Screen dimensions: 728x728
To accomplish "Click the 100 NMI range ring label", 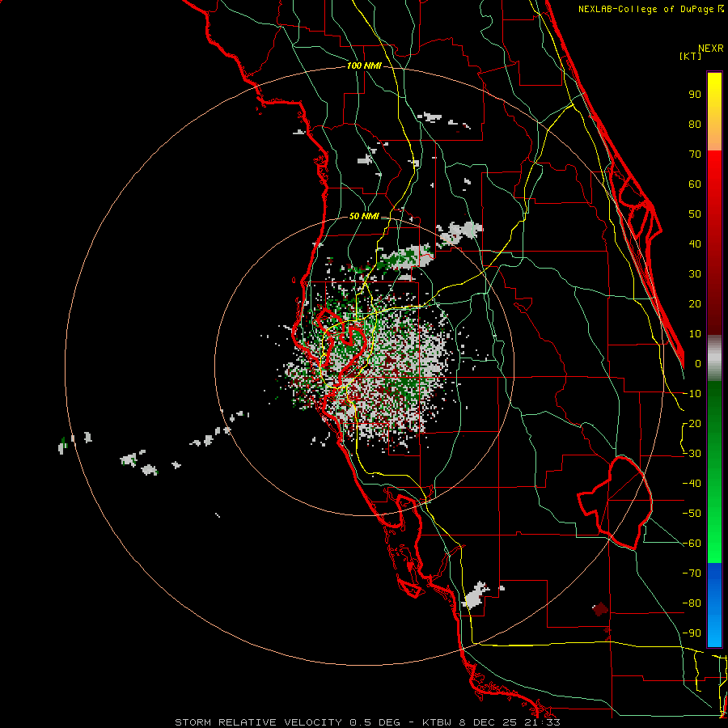I will click(x=364, y=66).
